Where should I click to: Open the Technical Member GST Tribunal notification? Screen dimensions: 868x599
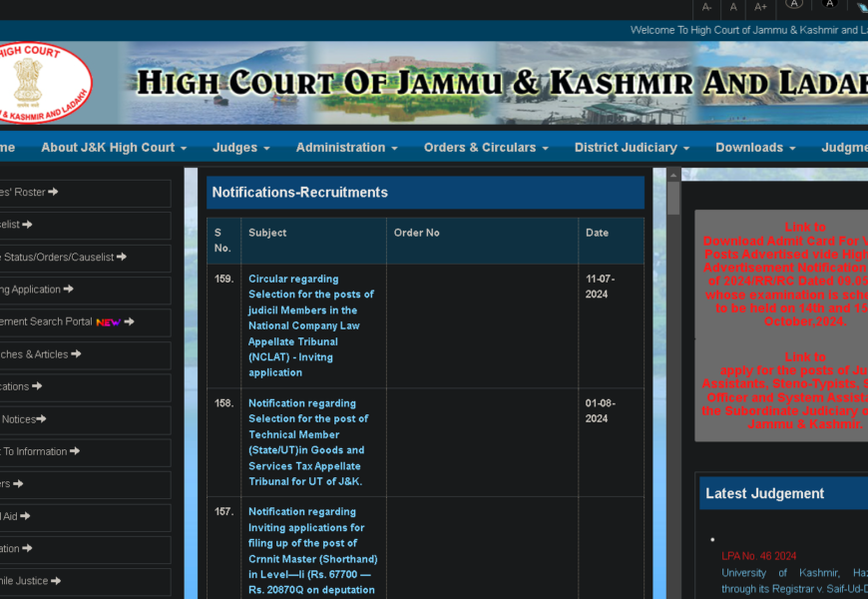(309, 442)
